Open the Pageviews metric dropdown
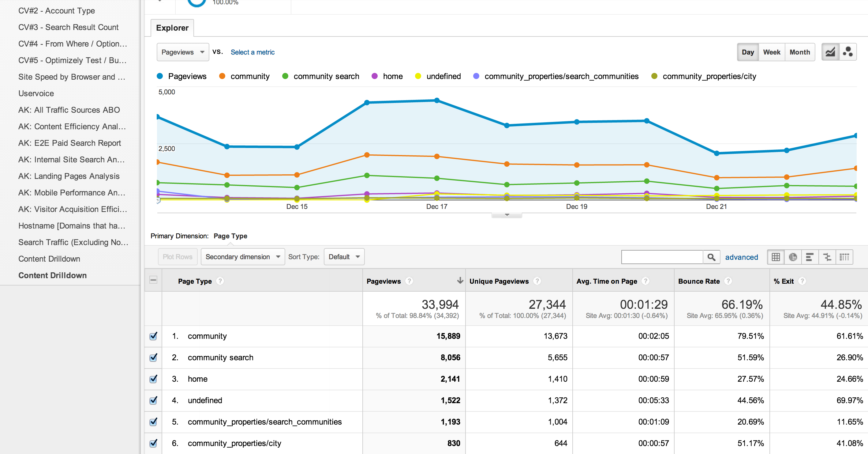Image resolution: width=868 pixels, height=454 pixels. (x=183, y=52)
